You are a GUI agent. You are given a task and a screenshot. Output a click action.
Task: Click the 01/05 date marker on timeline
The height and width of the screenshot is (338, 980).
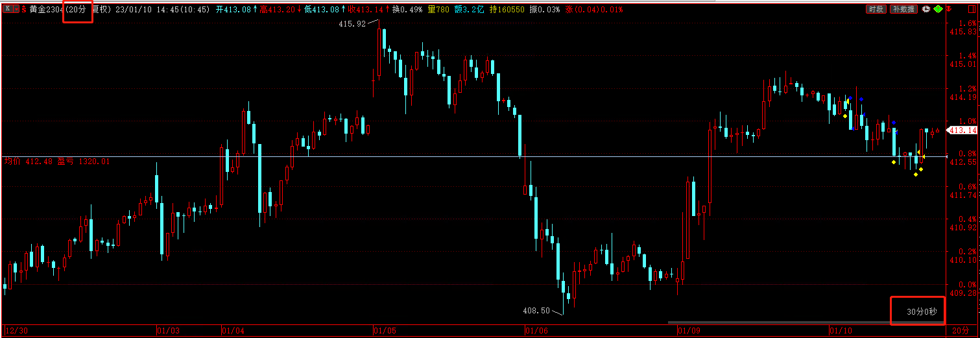(385, 331)
